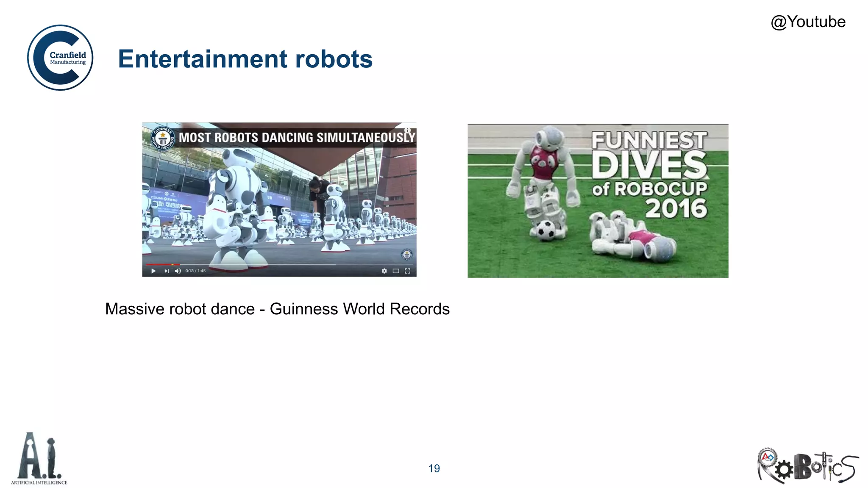Click the next-video skip button
This screenshot has width=868, height=488.
coord(167,271)
